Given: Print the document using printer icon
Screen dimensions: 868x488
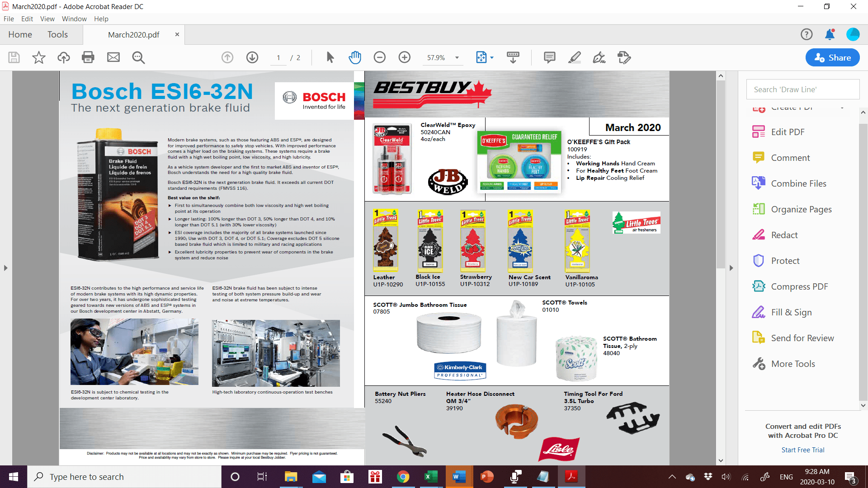Looking at the screenshot, I should 88,57.
